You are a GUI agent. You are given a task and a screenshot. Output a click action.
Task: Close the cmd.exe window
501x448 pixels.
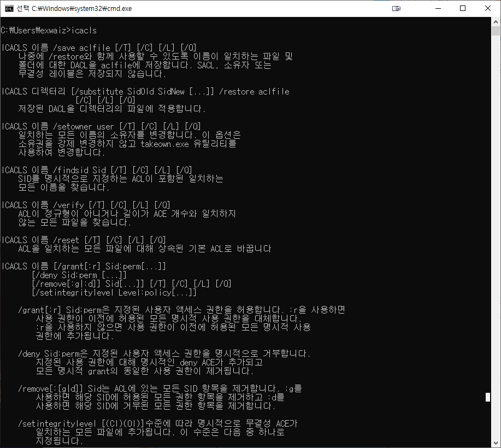[488, 8]
